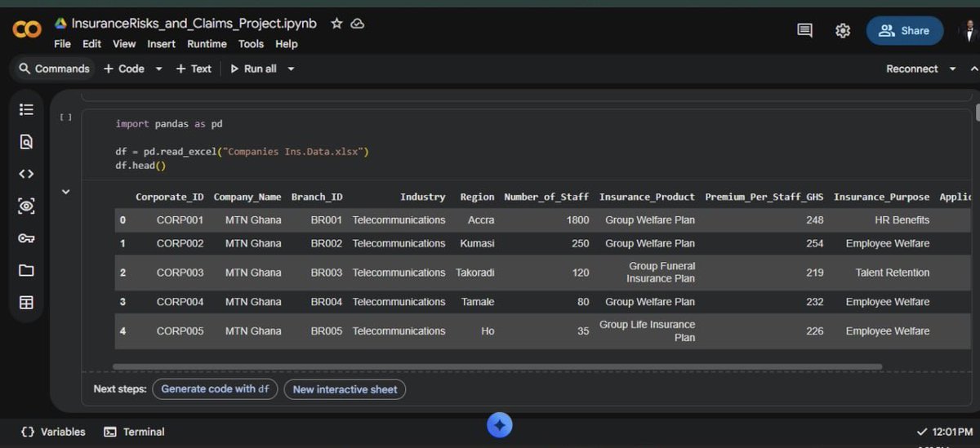Open the code snippets sidebar icon
The image size is (980, 448).
point(26,174)
